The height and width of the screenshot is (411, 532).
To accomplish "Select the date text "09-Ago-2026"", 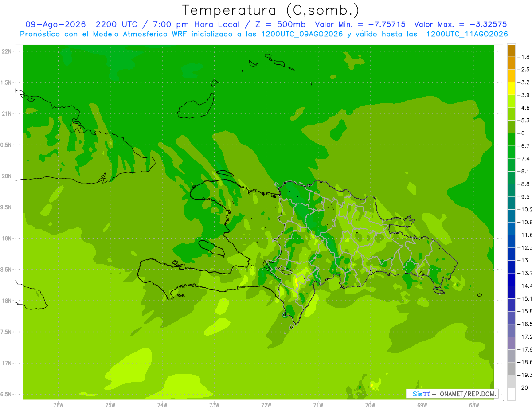I will coord(55,24).
